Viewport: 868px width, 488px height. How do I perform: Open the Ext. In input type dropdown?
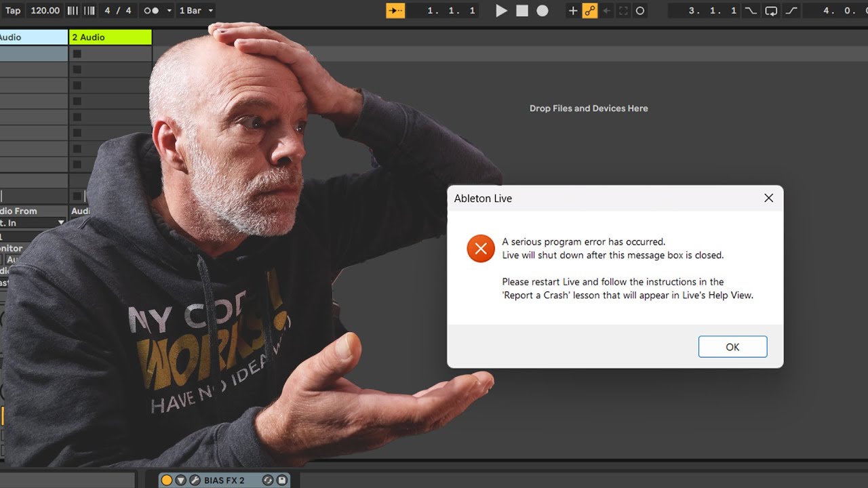pyautogui.click(x=33, y=223)
